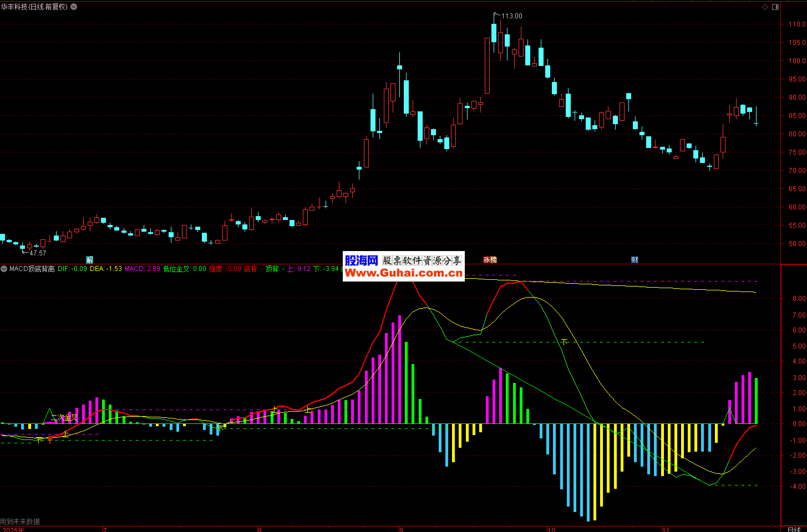Select the month 9 label on the time axis
Image resolution: width=807 pixels, height=532 pixels.
coord(400,529)
